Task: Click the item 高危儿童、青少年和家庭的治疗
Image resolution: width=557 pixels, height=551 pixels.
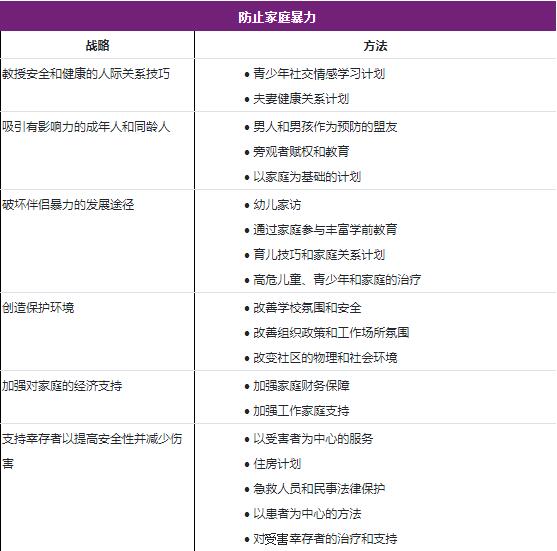Action: (337, 279)
